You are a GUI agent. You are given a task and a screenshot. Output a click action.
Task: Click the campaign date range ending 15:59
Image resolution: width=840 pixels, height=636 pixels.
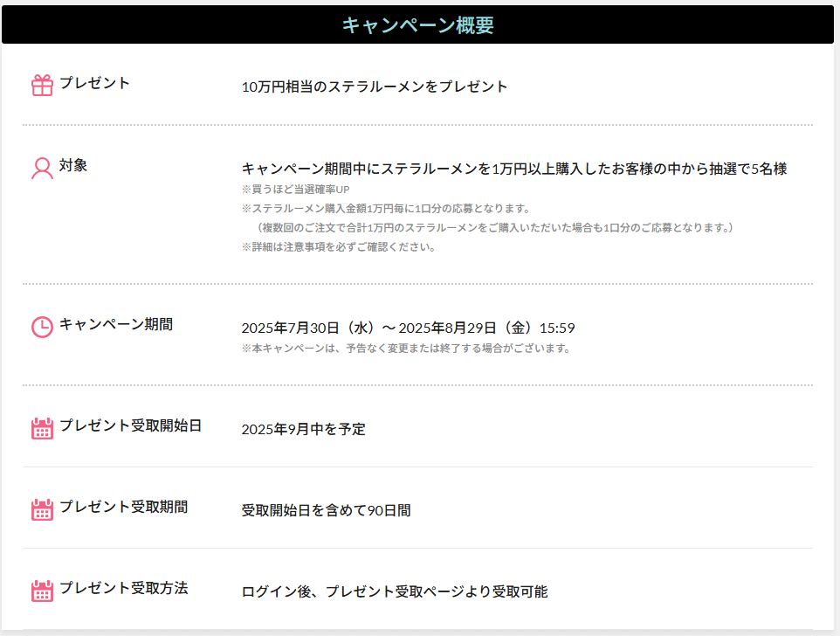pos(408,328)
